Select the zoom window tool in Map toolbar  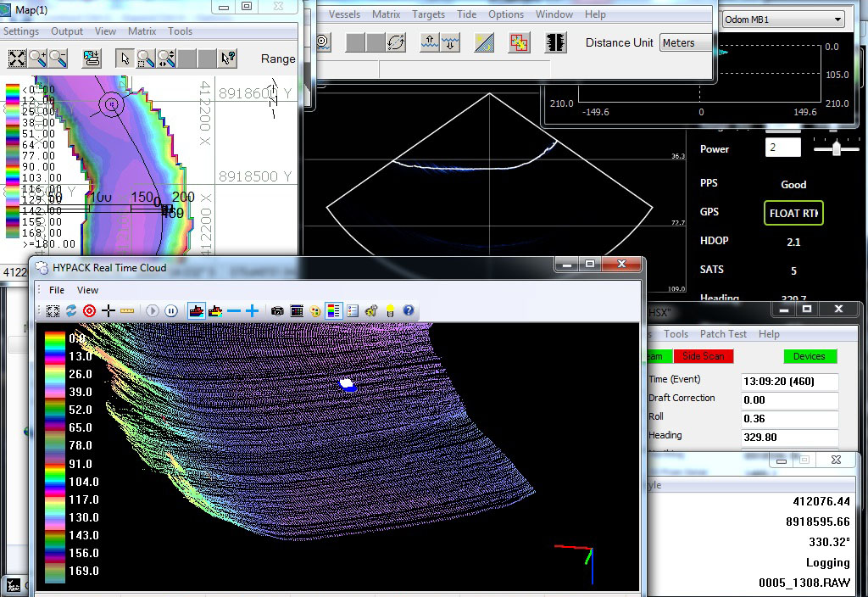point(146,59)
